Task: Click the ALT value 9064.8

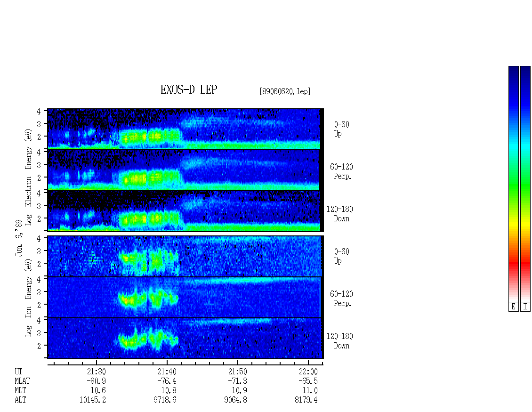Action: [235, 400]
